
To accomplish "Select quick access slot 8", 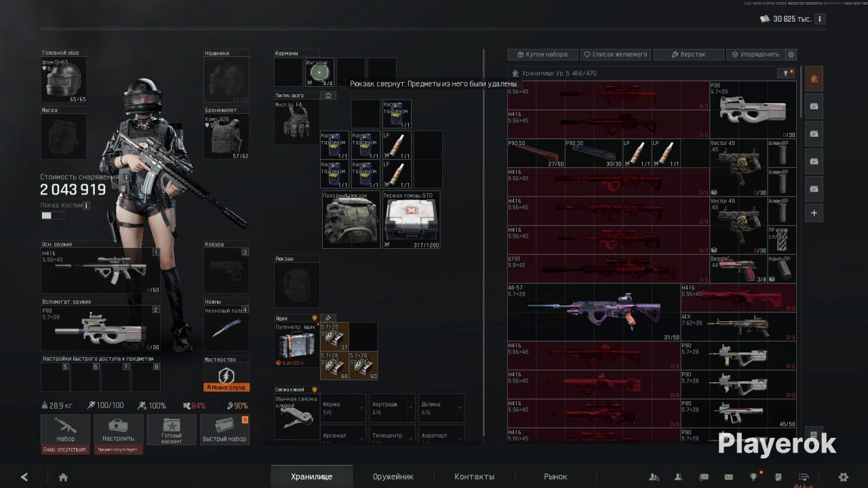I will click(x=146, y=378).
